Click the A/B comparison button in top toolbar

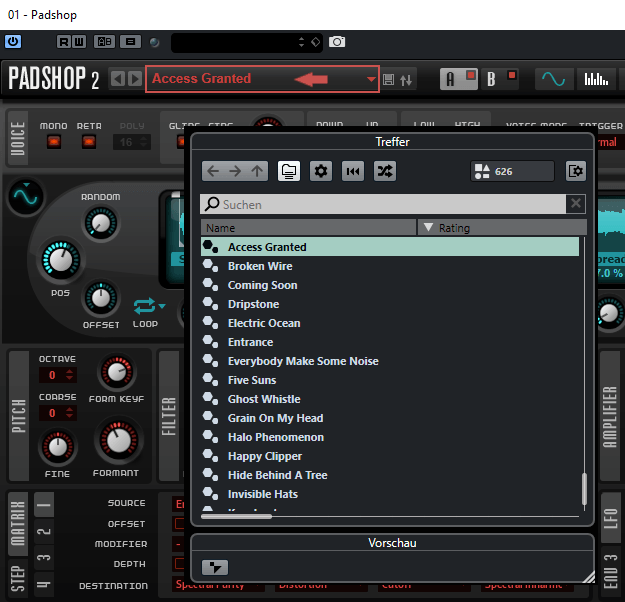click(x=104, y=41)
